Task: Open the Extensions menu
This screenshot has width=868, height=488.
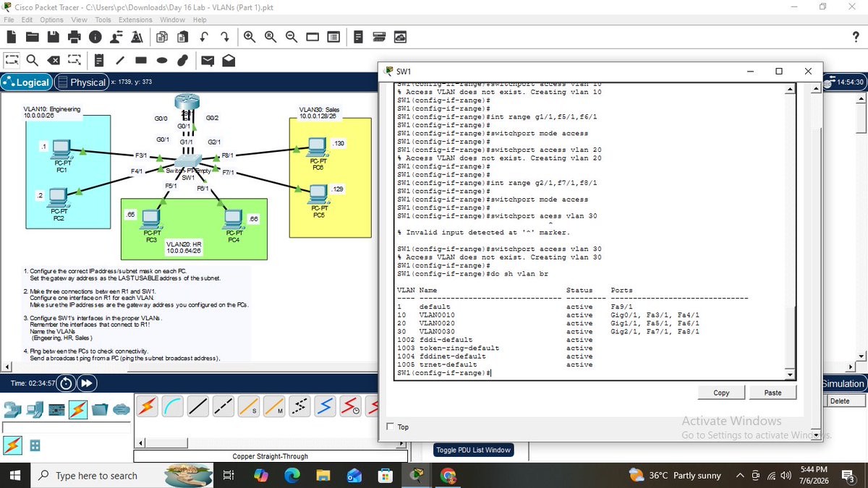Action: click(136, 20)
